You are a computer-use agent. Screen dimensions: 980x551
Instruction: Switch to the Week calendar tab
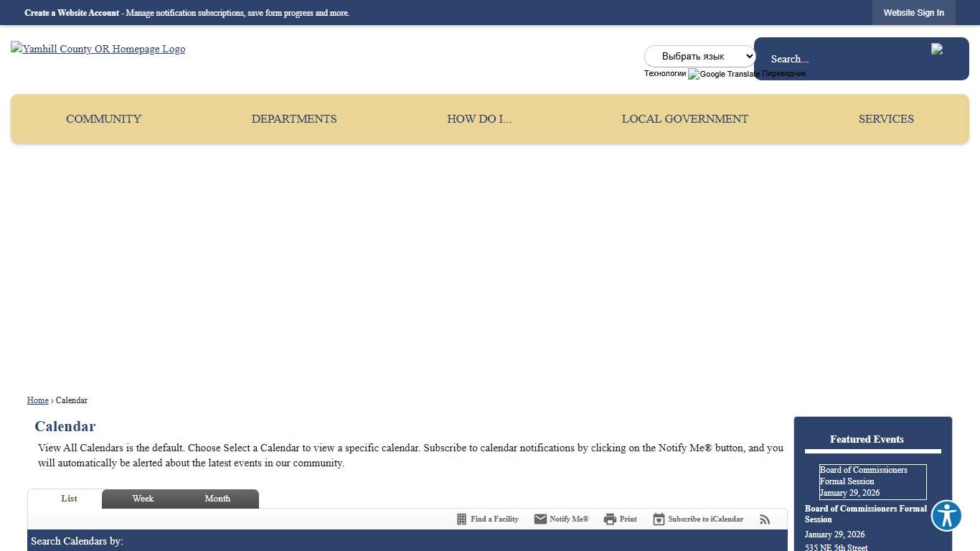(143, 499)
